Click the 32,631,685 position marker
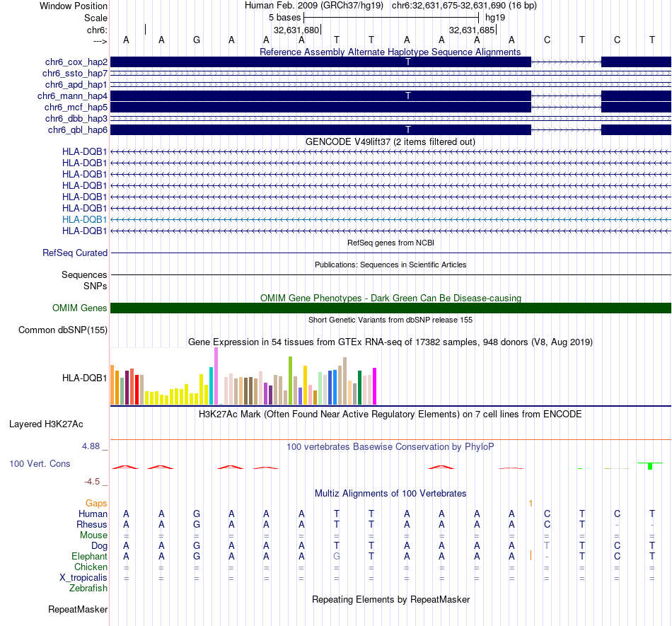This screenshot has width=672, height=626. 472,30
